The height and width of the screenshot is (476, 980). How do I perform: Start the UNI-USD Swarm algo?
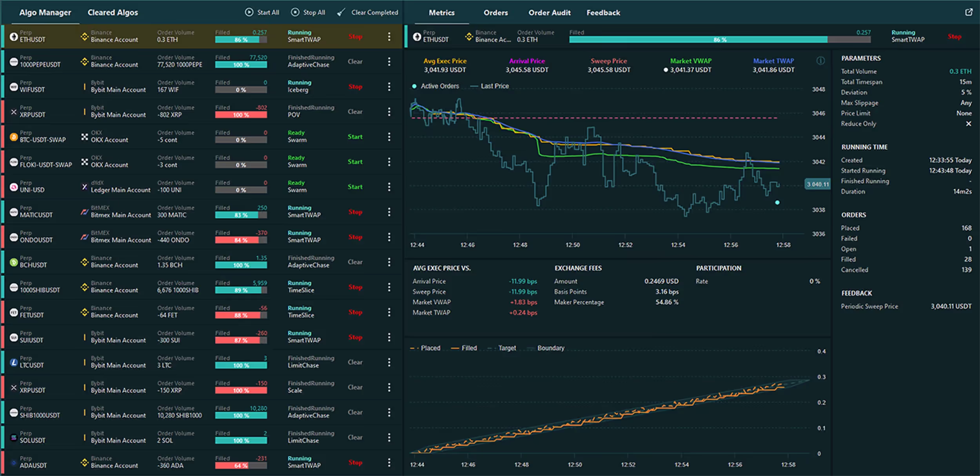[355, 187]
